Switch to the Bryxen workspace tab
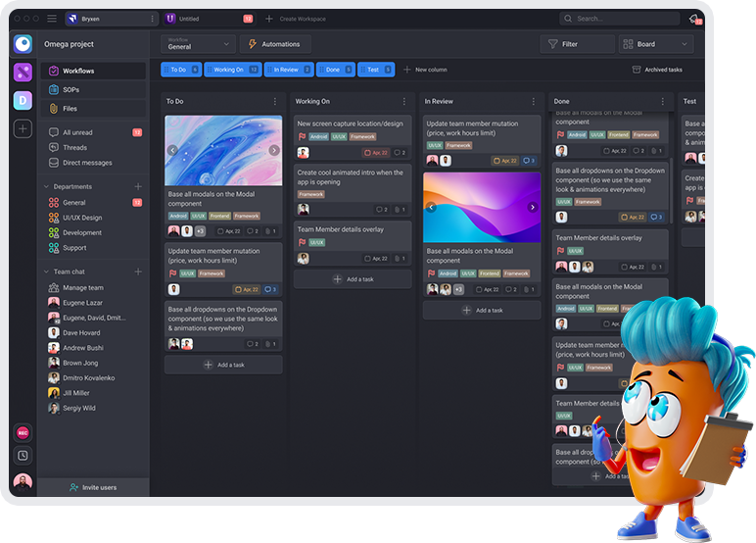This screenshot has width=756, height=543. point(112,19)
